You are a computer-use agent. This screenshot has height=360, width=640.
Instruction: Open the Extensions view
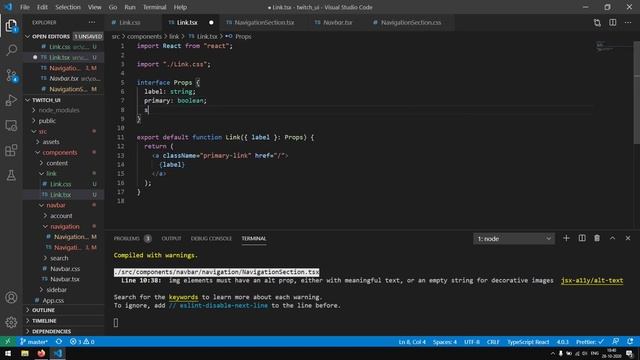11,150
